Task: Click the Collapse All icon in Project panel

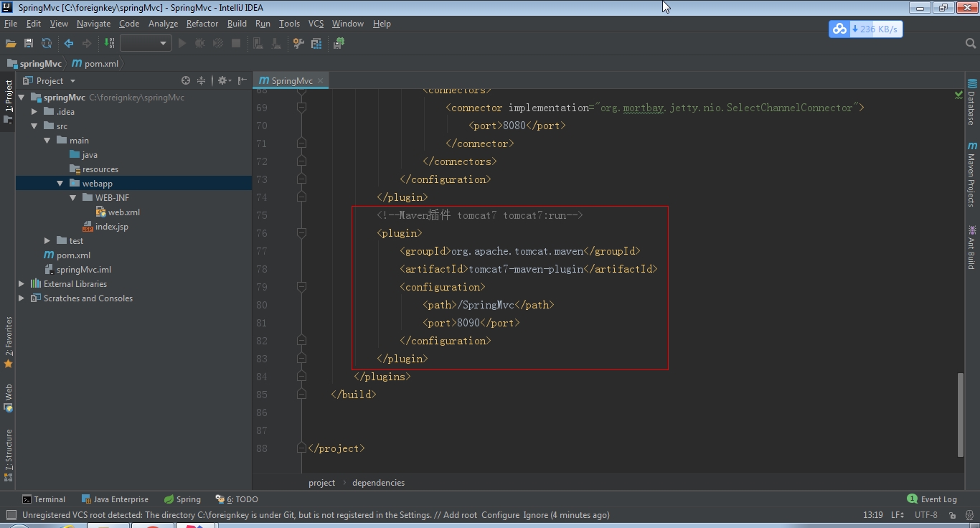Action: (202, 80)
